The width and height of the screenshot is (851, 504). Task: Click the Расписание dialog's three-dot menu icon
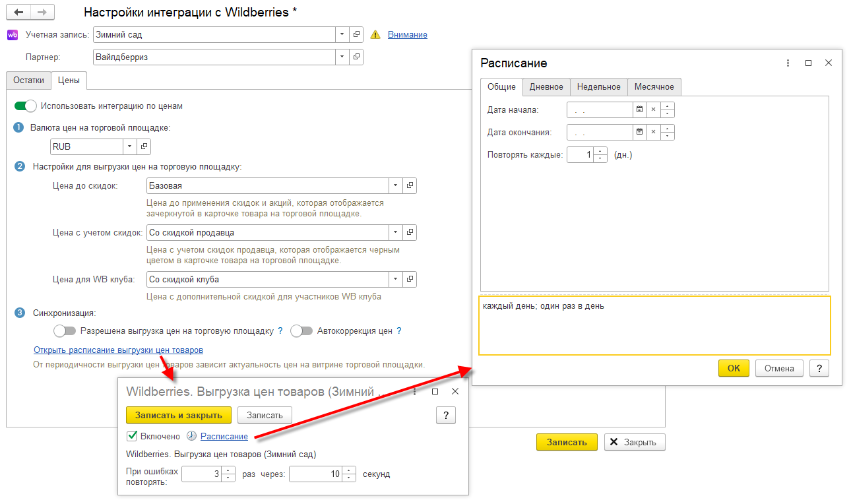tap(788, 63)
